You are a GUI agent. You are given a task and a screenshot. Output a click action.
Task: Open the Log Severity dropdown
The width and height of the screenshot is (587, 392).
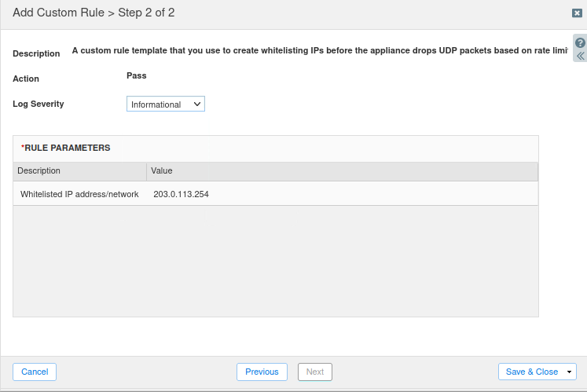166,104
